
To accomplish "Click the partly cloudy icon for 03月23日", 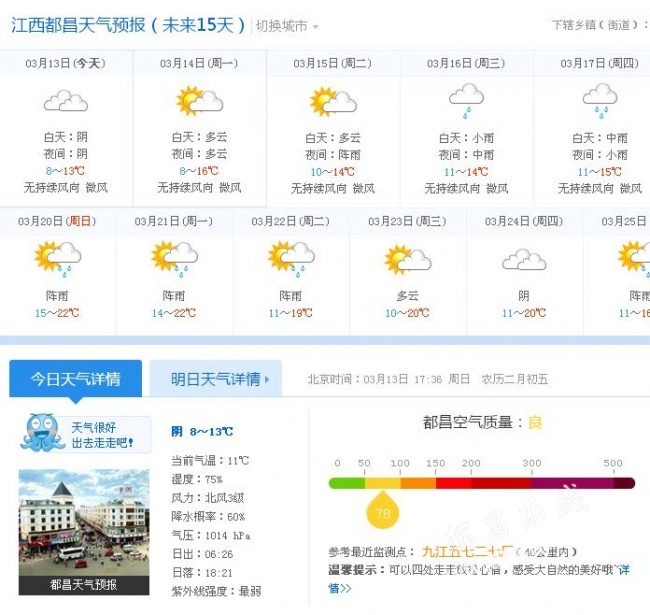I will 408,260.
